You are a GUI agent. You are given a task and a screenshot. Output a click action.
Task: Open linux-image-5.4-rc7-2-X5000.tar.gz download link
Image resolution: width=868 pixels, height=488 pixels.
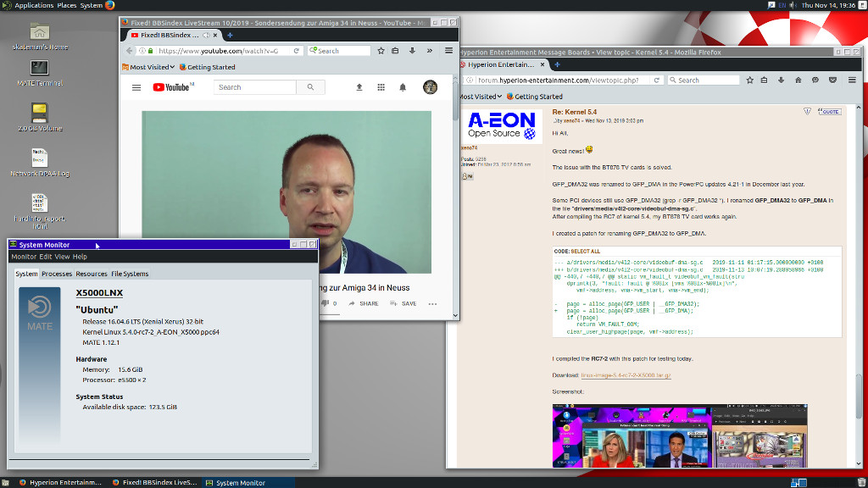(626, 375)
